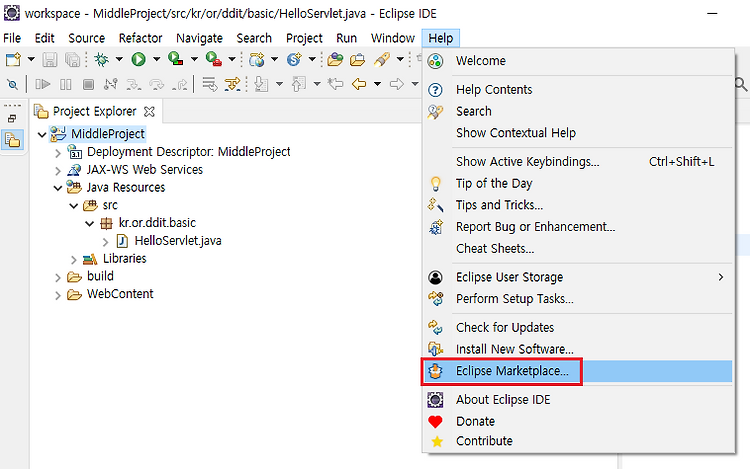Choose Check for Updates
Image resolution: width=750 pixels, height=469 pixels.
coord(579,327)
